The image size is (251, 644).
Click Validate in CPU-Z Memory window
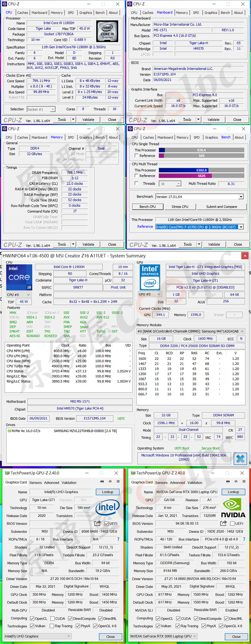(88, 244)
